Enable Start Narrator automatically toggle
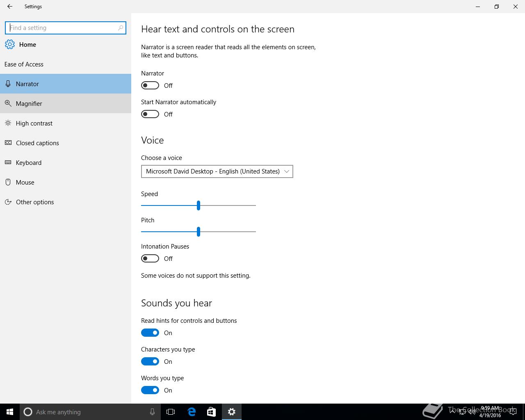This screenshot has height=420, width=525. point(150,114)
